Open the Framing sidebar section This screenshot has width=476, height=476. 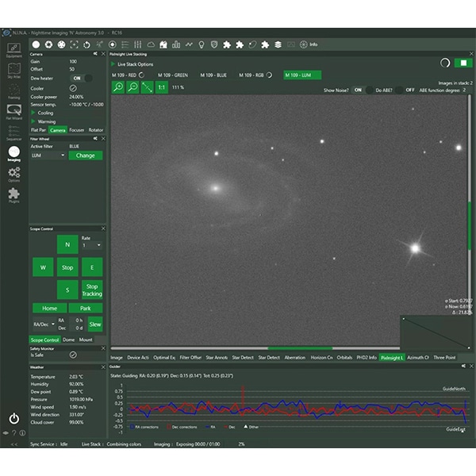coord(14,91)
